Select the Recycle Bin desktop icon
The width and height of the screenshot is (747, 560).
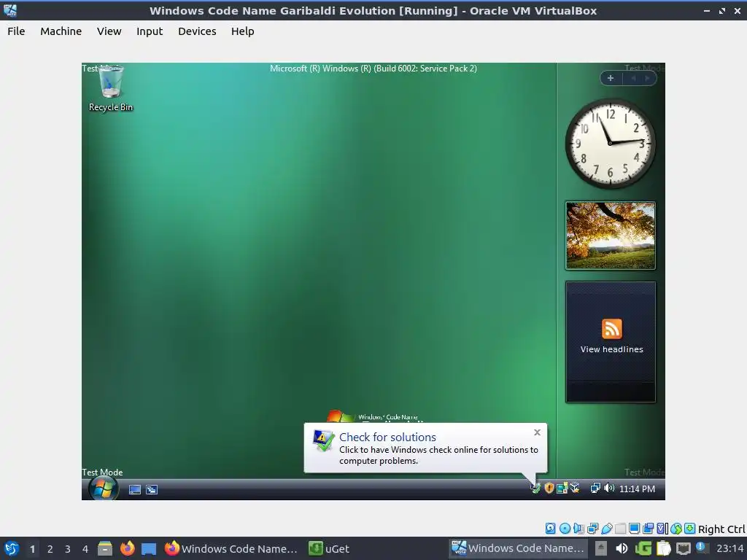111,89
